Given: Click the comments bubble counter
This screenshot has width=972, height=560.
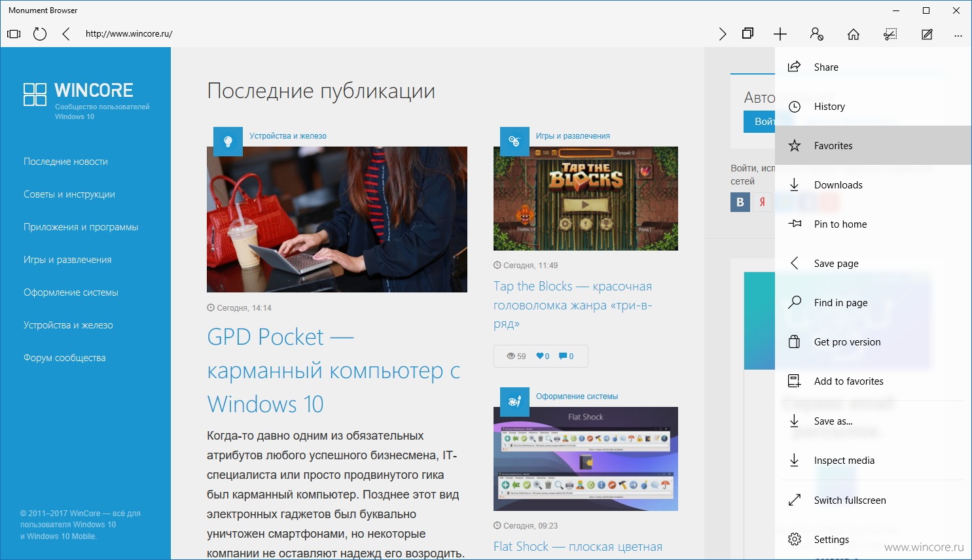Looking at the screenshot, I should tap(566, 357).
